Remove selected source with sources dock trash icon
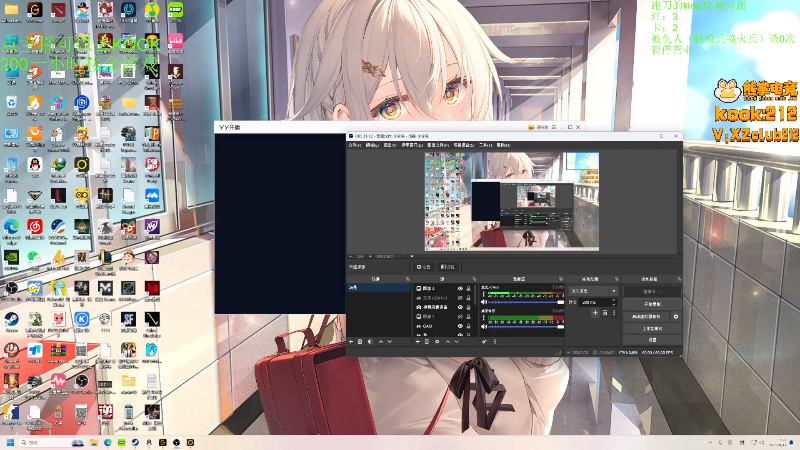 427,342
